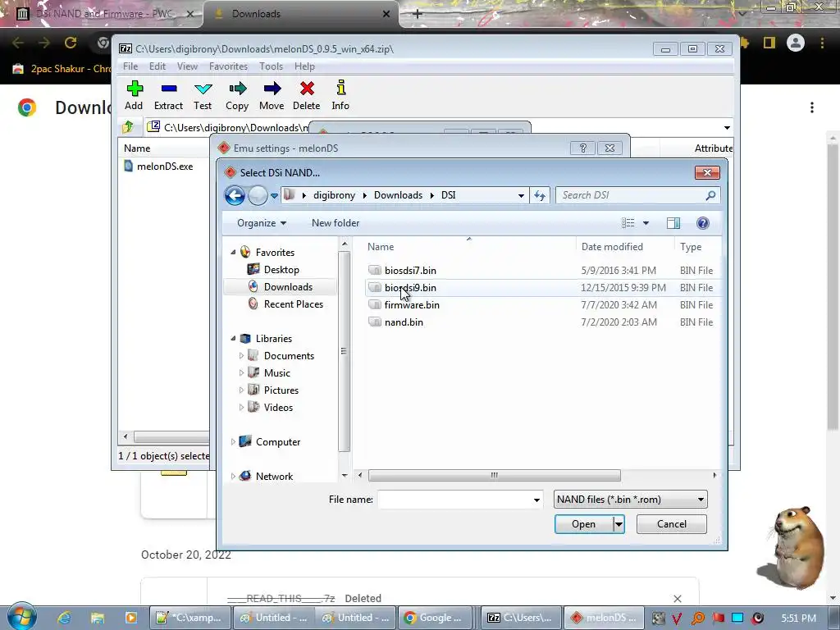Expand the address path history dropdown
Image resolution: width=840 pixels, height=630 pixels.
521,195
